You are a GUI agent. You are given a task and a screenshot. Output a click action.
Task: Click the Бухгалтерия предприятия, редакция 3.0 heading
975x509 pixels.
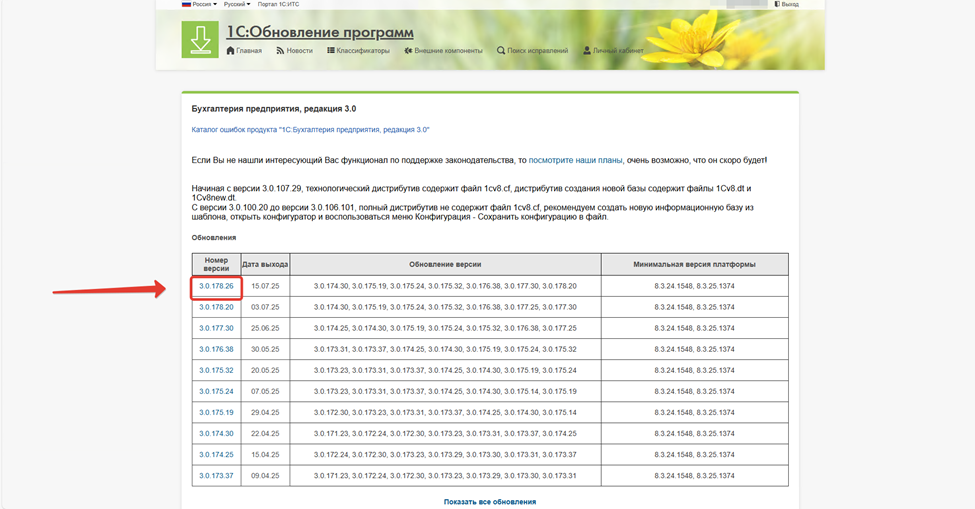coord(274,109)
